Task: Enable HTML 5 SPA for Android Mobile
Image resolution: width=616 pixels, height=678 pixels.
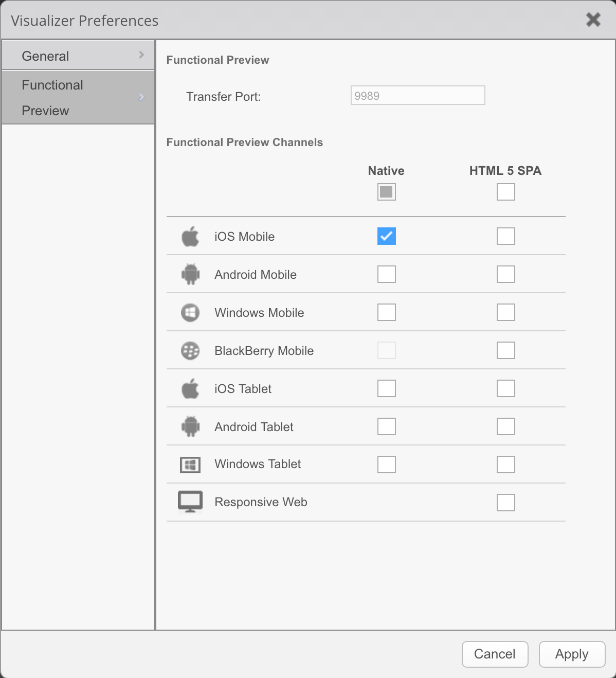Action: (x=506, y=274)
